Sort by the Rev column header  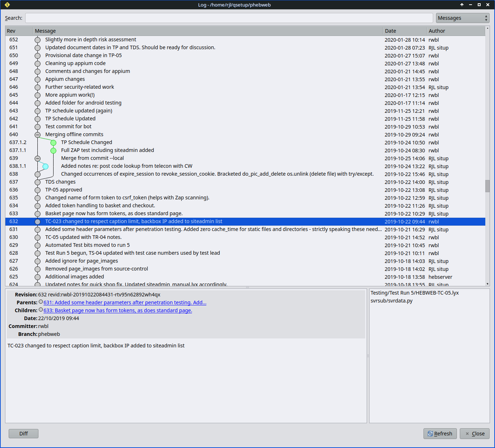(x=19, y=31)
